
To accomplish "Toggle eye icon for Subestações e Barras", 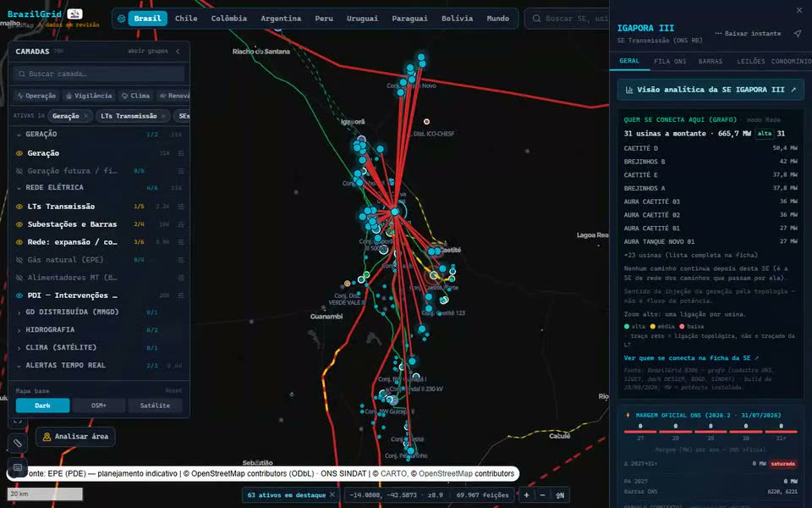I will pyautogui.click(x=19, y=224).
